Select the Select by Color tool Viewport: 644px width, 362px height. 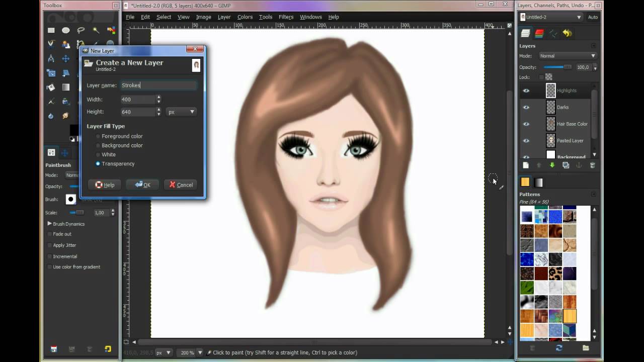(x=111, y=30)
